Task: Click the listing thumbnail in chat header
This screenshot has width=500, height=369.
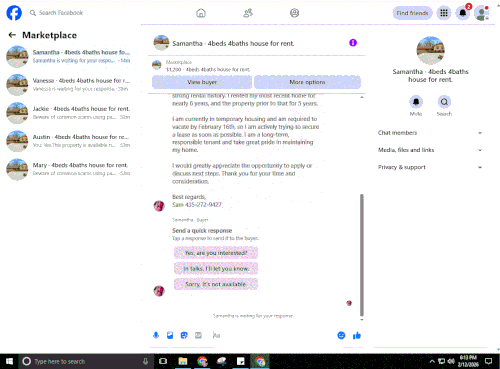Action: coord(161,43)
